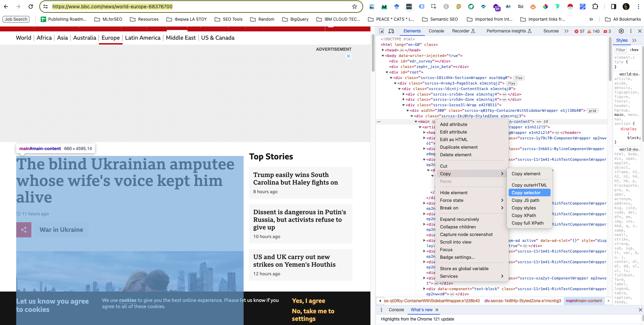Click the orange robot extension icon

pyautogui.click(x=533, y=7)
